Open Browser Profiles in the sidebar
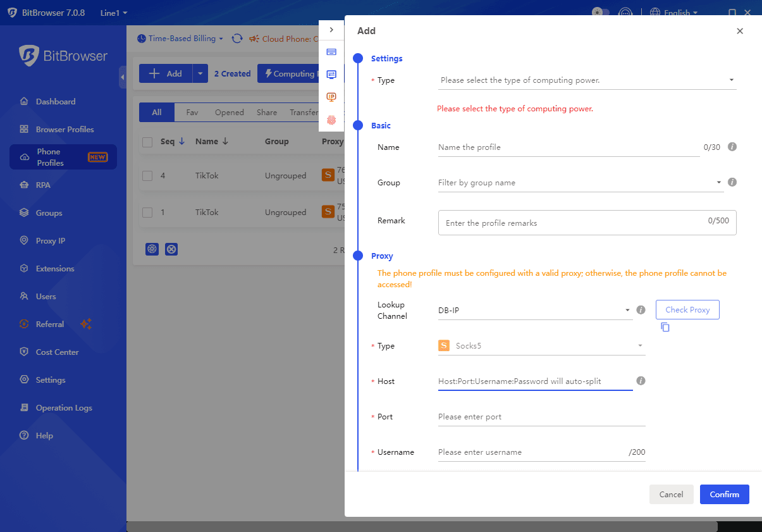Screen dimensions: 762x532 click(65, 129)
